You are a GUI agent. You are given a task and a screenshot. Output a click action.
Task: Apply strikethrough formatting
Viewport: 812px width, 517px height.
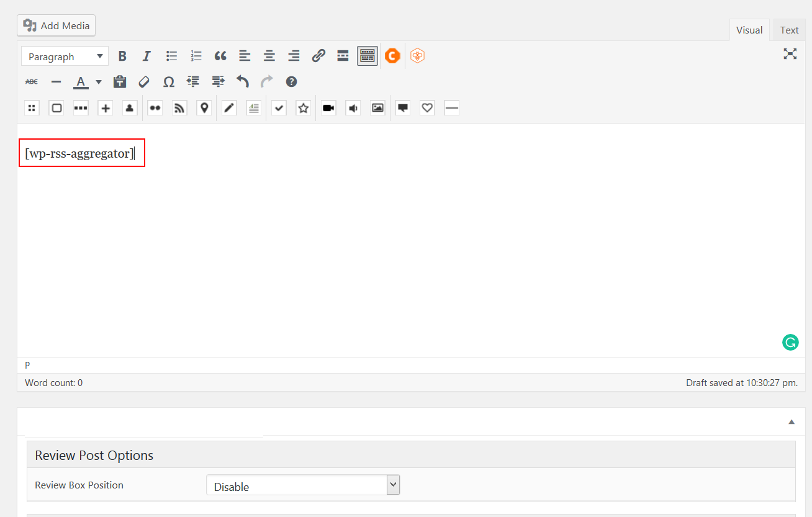[x=32, y=82]
